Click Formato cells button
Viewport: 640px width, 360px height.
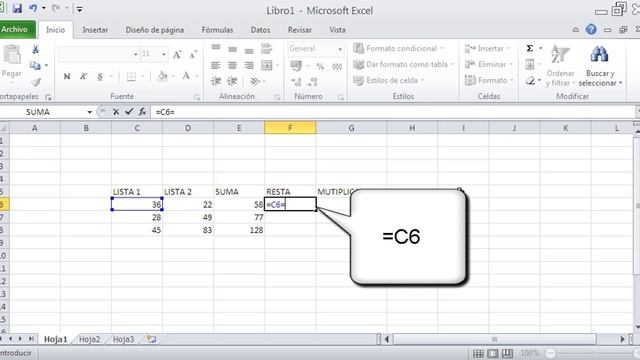[x=489, y=80]
